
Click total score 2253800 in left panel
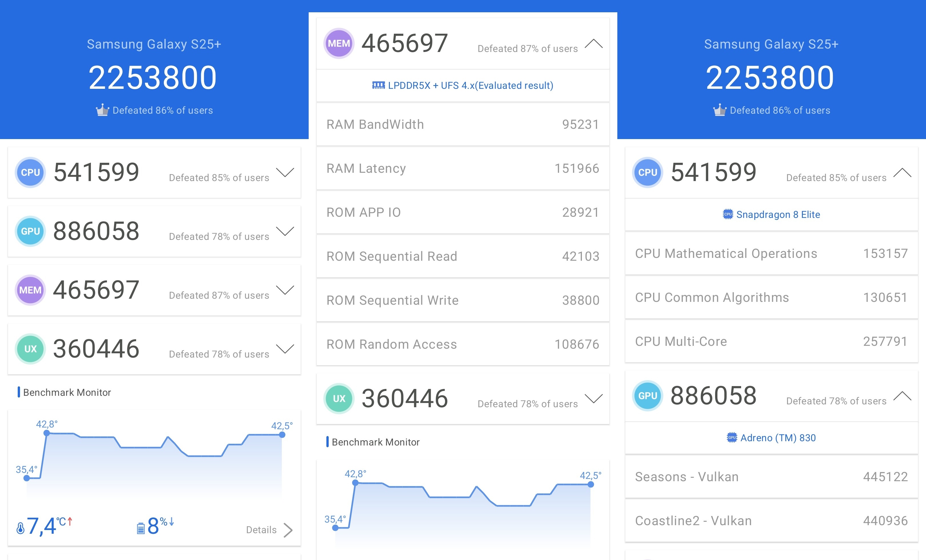153,78
